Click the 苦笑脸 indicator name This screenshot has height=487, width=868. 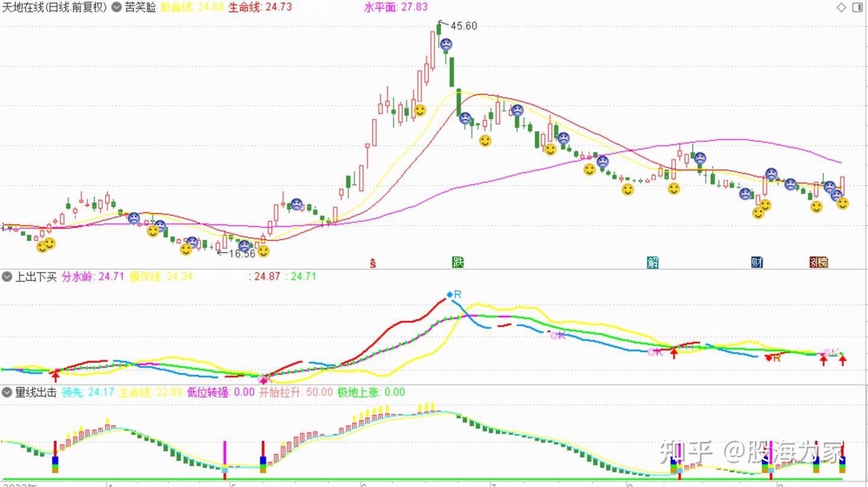140,7
